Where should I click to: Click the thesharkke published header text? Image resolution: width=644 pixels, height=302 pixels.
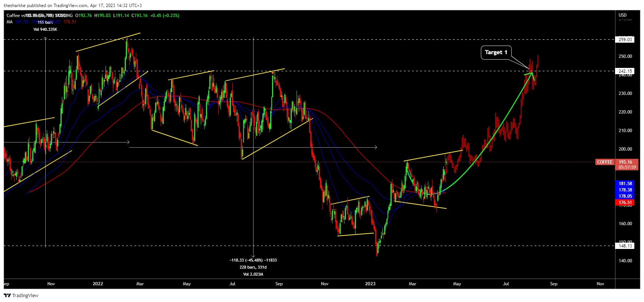coord(73,6)
